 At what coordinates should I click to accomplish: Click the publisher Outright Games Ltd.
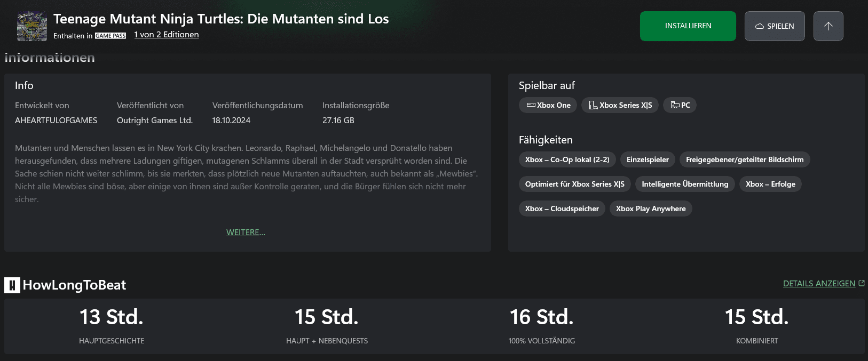155,121
